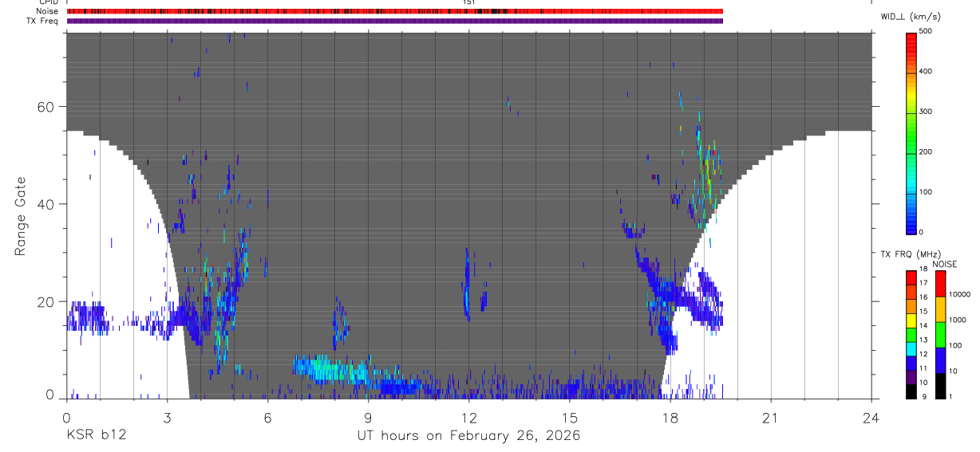Click the '40' range gate tick label
Screen dimensions: 980x452
[47, 204]
